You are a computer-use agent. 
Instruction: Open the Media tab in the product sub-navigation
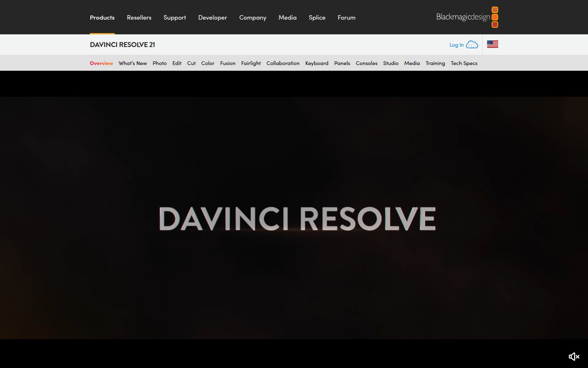(412, 63)
